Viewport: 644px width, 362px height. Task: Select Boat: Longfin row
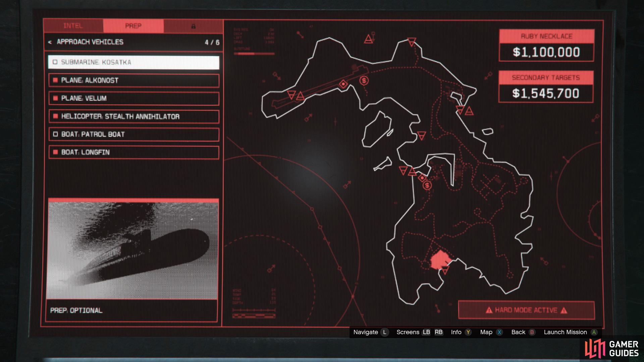(x=133, y=152)
